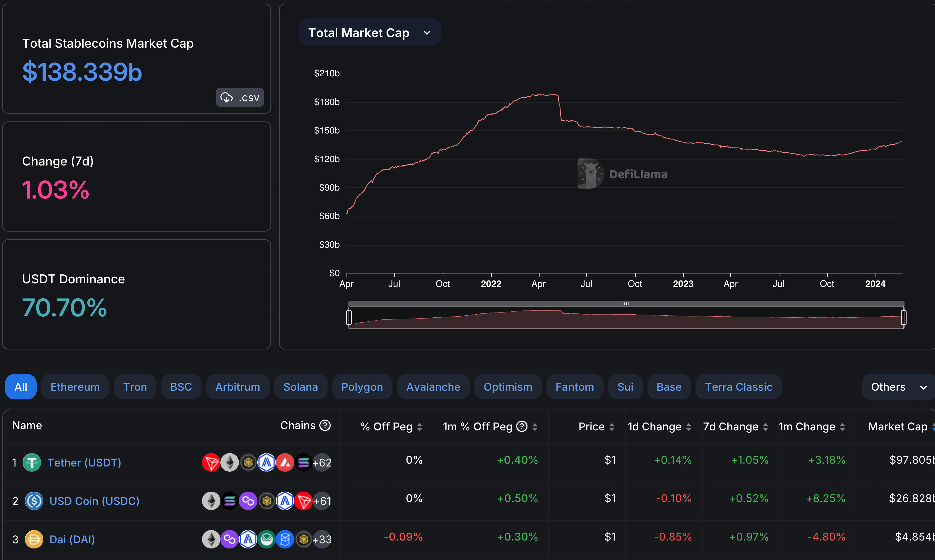Select the Ethereum chain filter tab
The image size is (935, 560).
point(75,387)
